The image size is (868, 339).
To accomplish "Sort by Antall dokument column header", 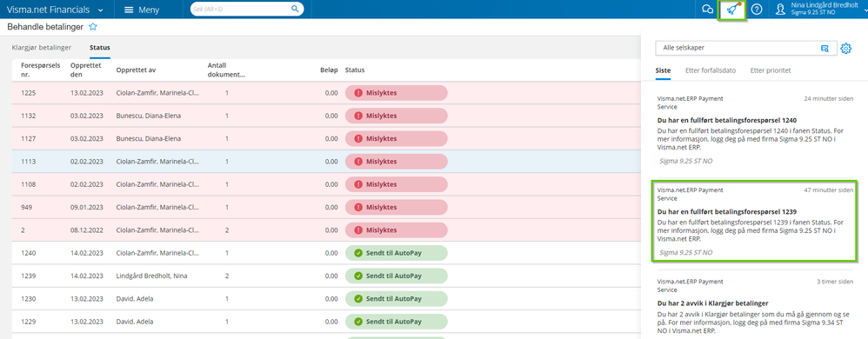I will [x=226, y=70].
